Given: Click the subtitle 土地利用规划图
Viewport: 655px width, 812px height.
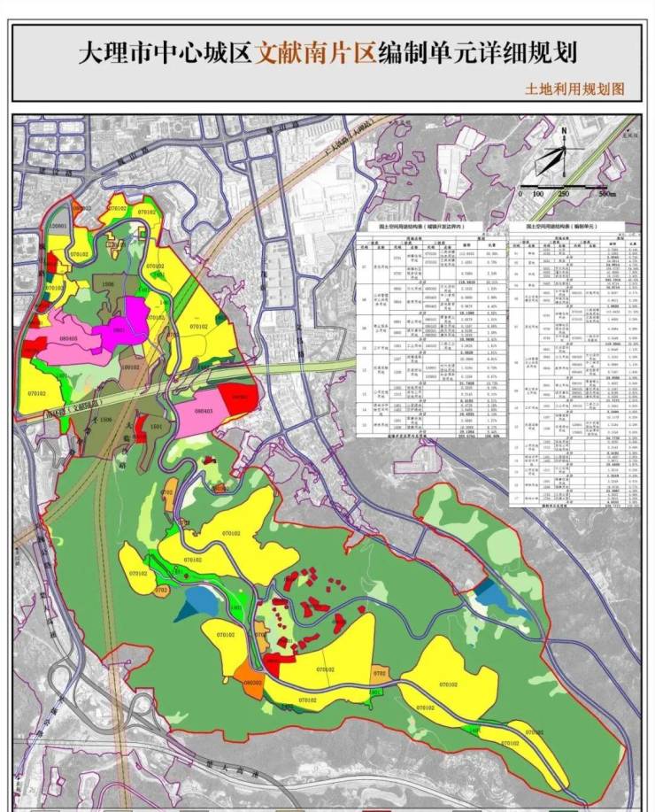Looking at the screenshot, I should tap(574, 89).
